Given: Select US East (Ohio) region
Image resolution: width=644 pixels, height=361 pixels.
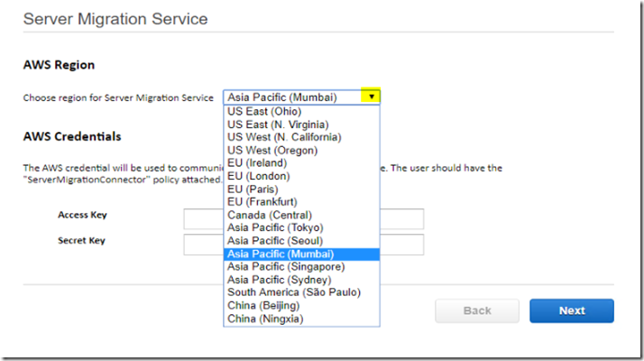Looking at the screenshot, I should coord(301,111).
